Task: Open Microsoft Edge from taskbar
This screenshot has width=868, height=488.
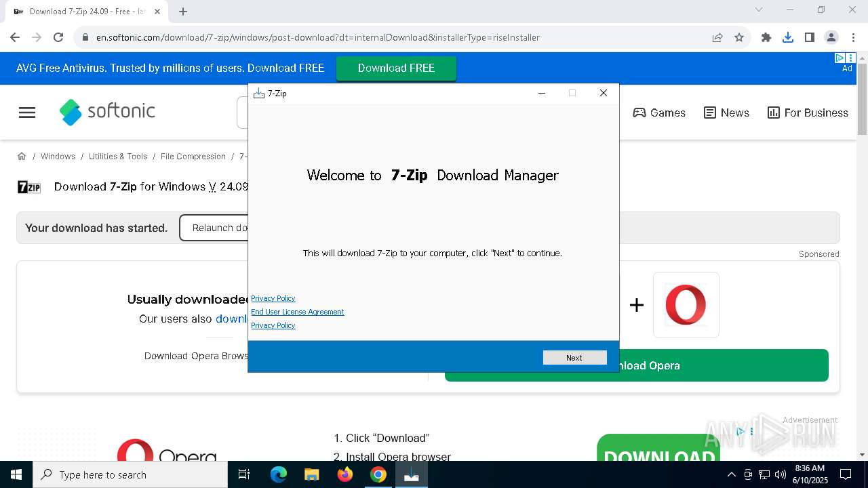Action: (279, 474)
